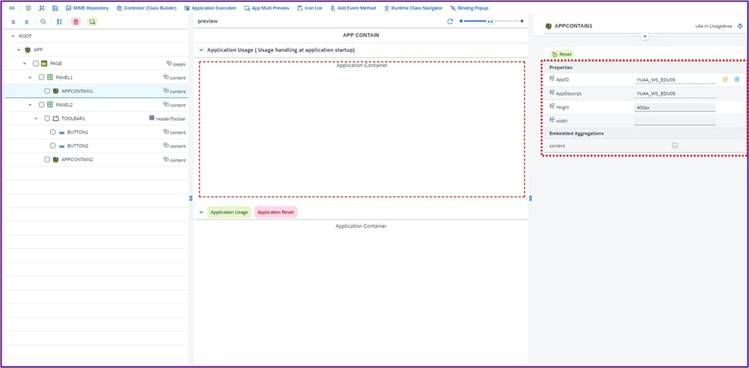Click the right panel splitter handle
The height and width of the screenshot is (368, 749).
(x=530, y=198)
